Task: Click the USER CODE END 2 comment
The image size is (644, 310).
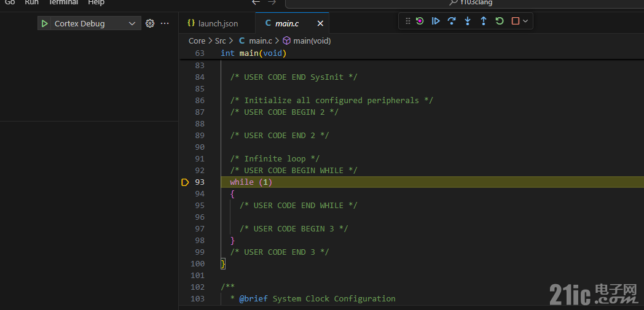Action: coord(279,135)
